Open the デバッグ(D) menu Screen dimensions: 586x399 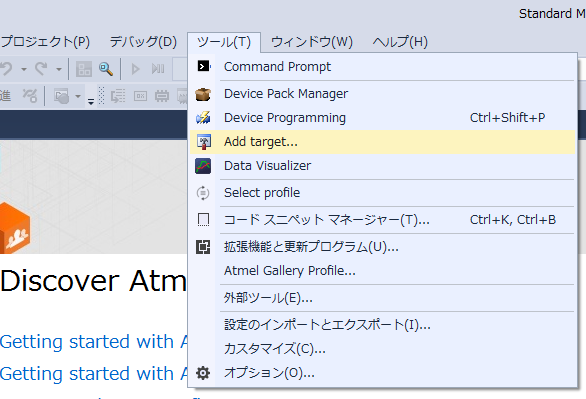click(x=143, y=41)
